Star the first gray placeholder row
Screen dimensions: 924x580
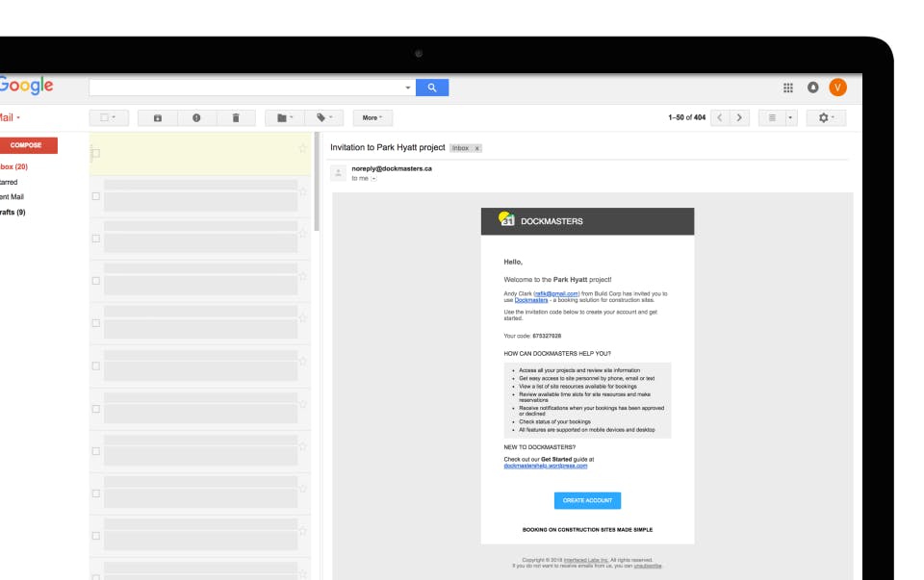pos(303,191)
